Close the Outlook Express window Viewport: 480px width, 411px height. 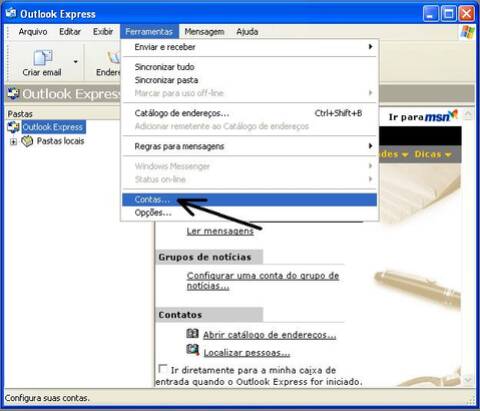[x=467, y=14]
